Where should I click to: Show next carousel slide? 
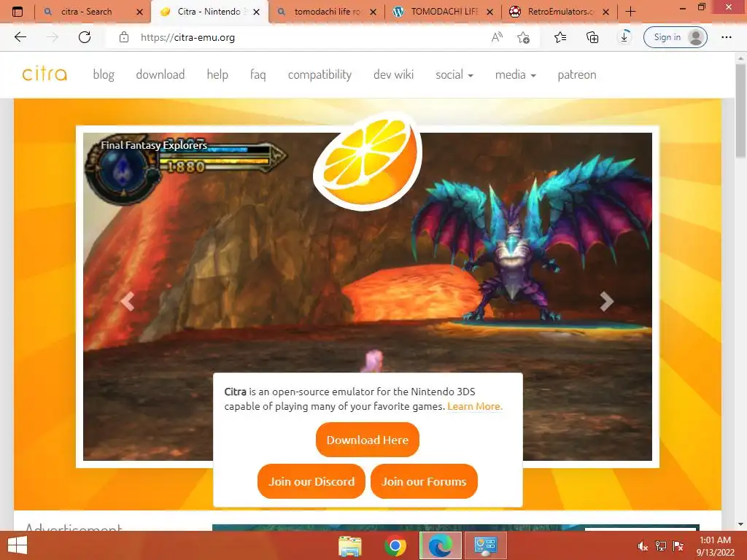coord(606,301)
